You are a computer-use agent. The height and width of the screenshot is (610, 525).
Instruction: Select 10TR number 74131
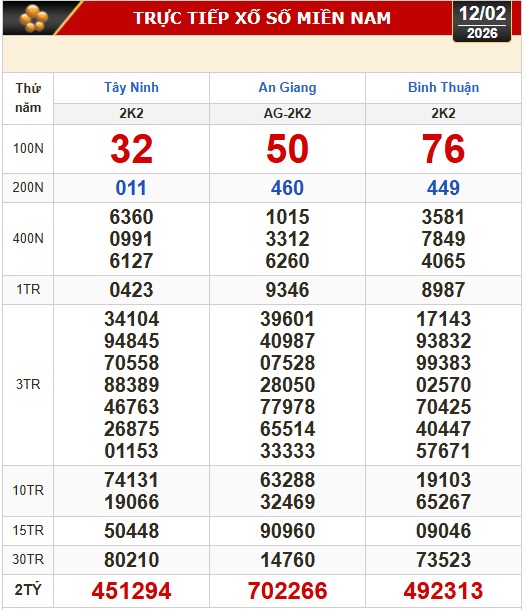coord(131,480)
